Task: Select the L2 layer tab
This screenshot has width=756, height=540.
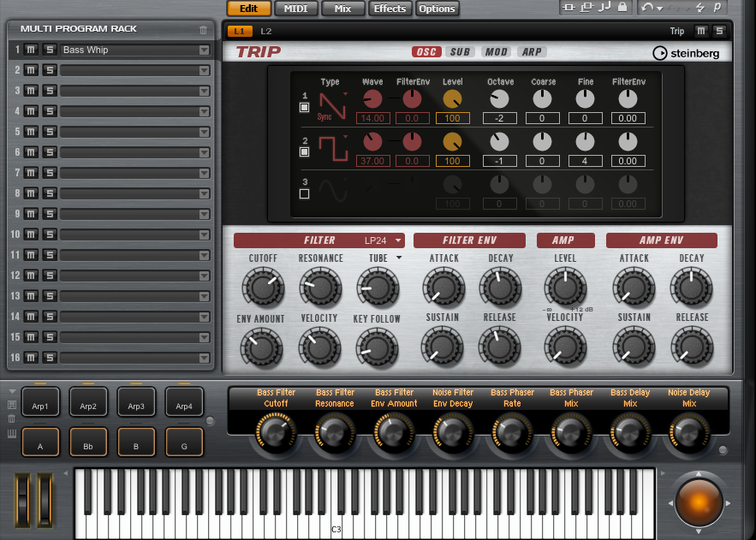Action: click(x=266, y=32)
